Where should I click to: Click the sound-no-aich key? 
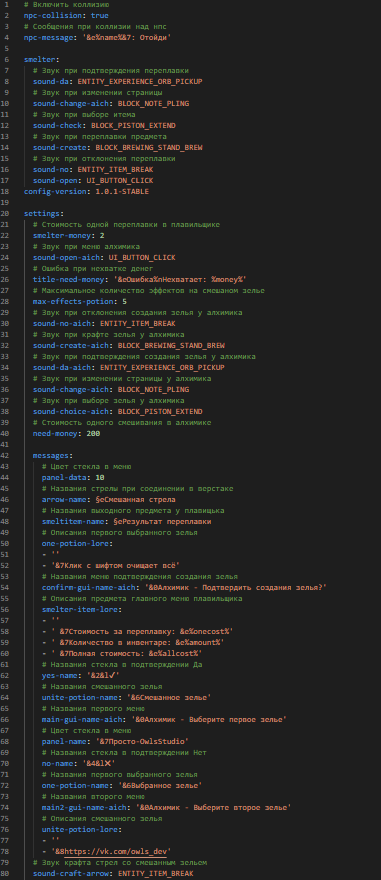[64, 323]
